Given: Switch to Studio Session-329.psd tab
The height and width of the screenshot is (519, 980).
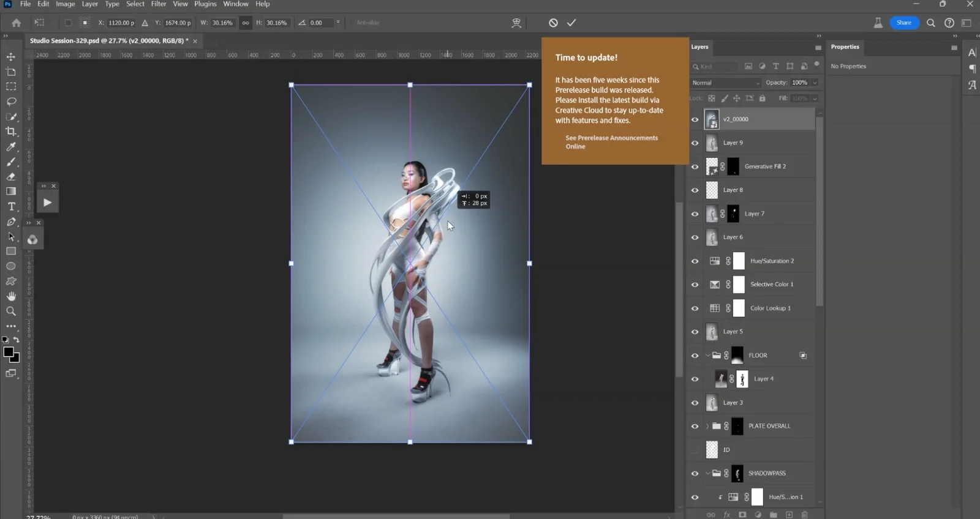Looking at the screenshot, I should click(x=109, y=40).
